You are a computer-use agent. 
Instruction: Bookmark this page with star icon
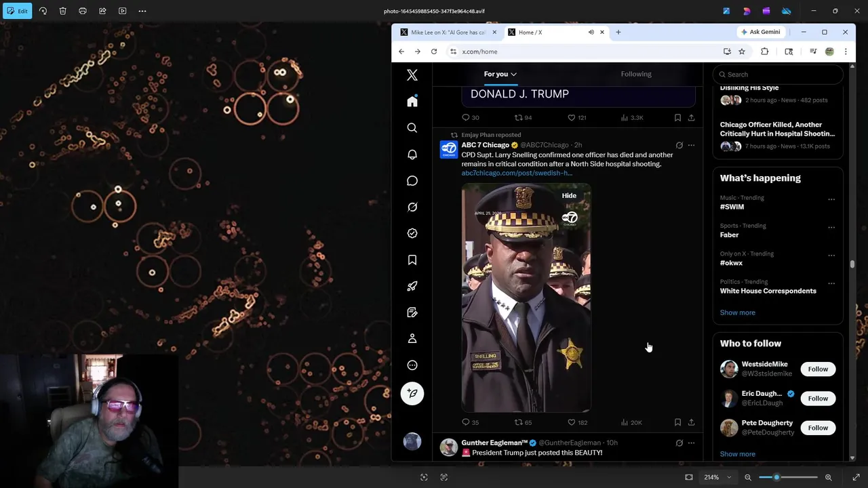[742, 52]
